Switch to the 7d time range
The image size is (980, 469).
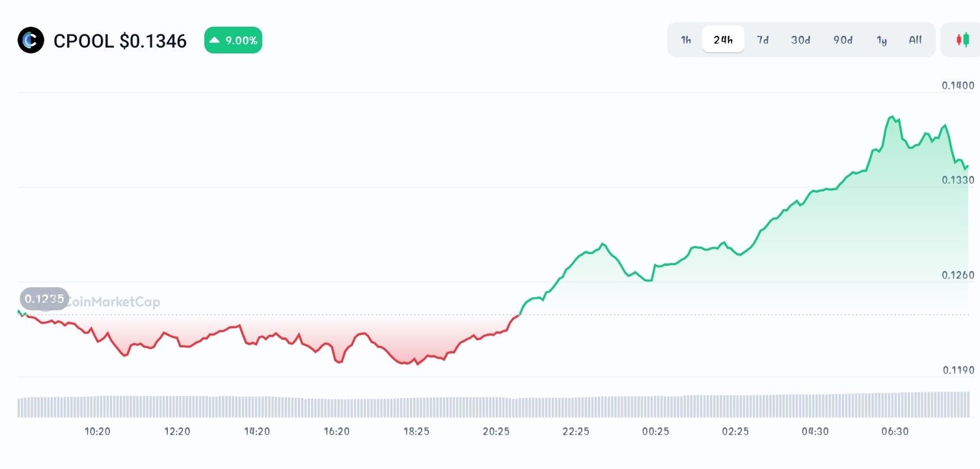pos(763,40)
